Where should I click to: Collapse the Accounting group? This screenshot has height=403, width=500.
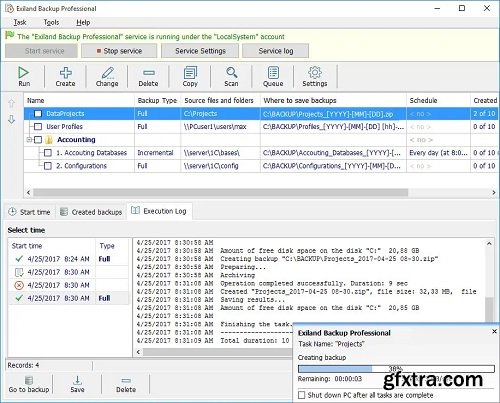(29, 140)
